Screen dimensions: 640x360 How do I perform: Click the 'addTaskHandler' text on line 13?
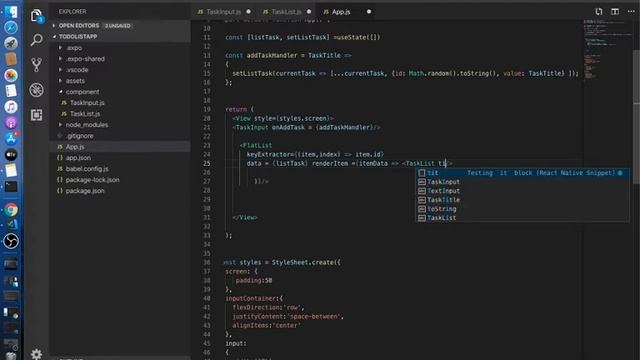click(273, 56)
